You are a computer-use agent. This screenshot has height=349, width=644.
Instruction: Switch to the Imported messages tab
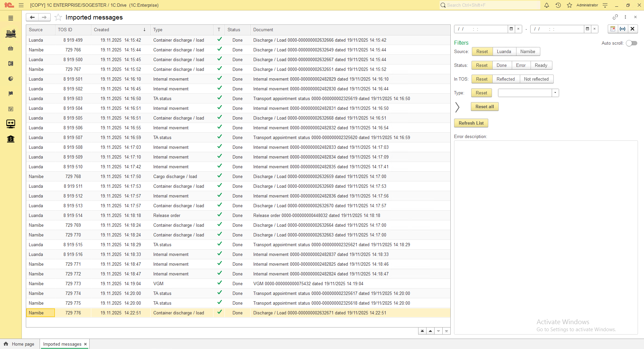(62, 344)
